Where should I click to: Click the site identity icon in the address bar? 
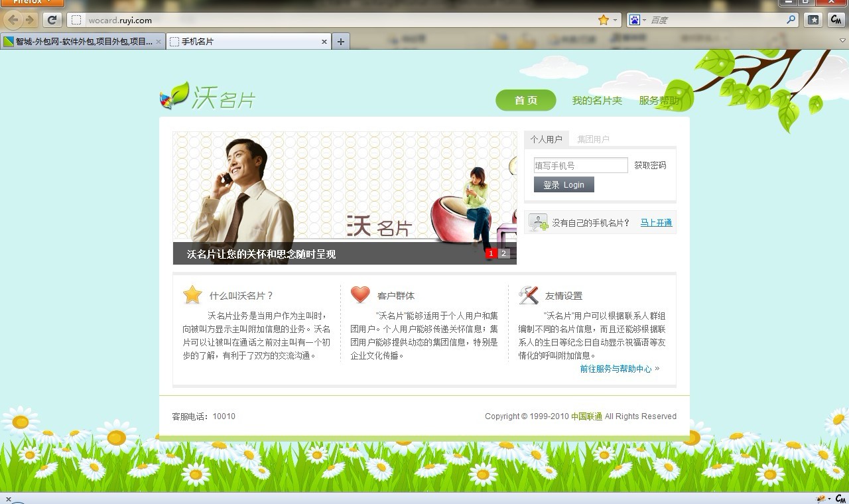click(x=76, y=20)
